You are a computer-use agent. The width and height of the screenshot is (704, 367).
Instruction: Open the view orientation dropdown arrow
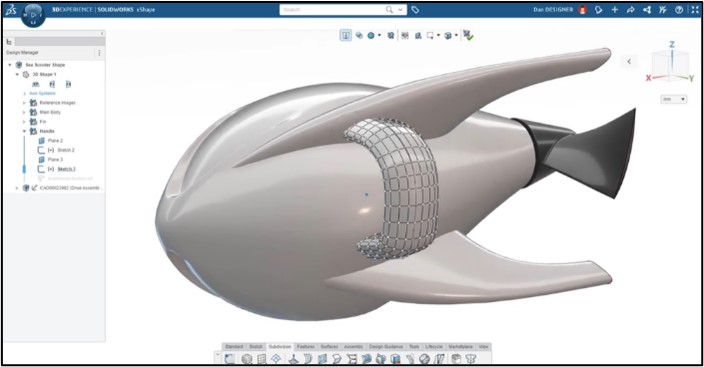(456, 35)
